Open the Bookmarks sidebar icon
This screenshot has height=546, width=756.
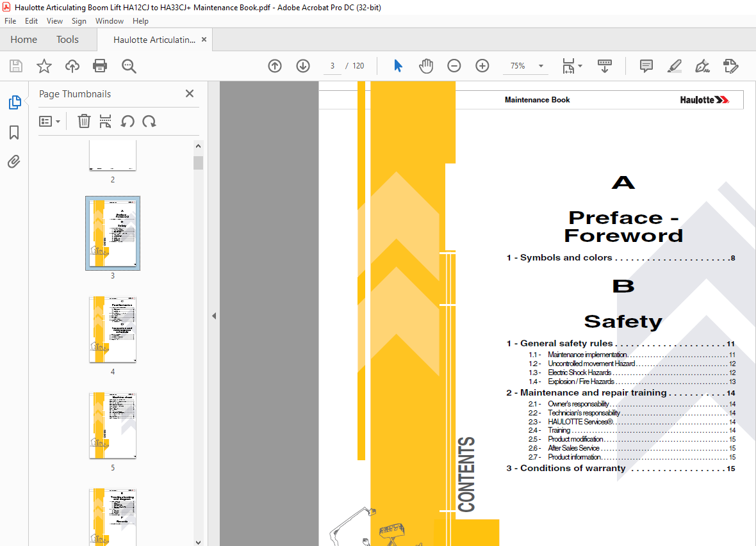coord(14,132)
